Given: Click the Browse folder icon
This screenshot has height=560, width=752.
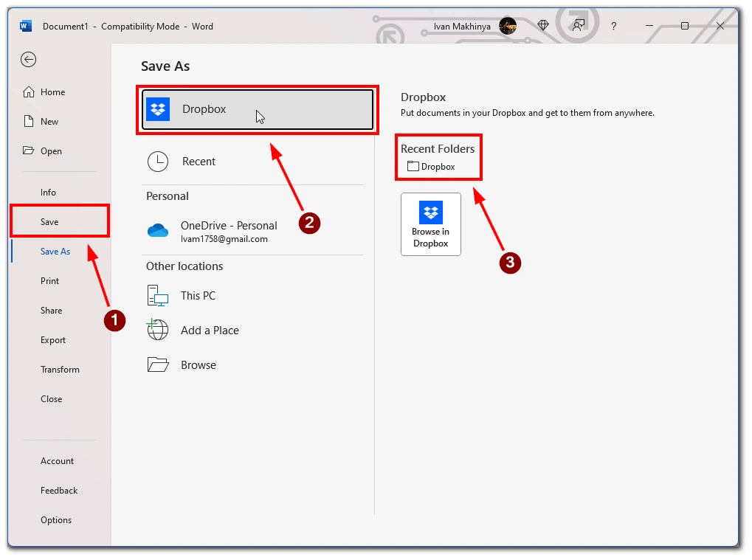Looking at the screenshot, I should pyautogui.click(x=158, y=365).
